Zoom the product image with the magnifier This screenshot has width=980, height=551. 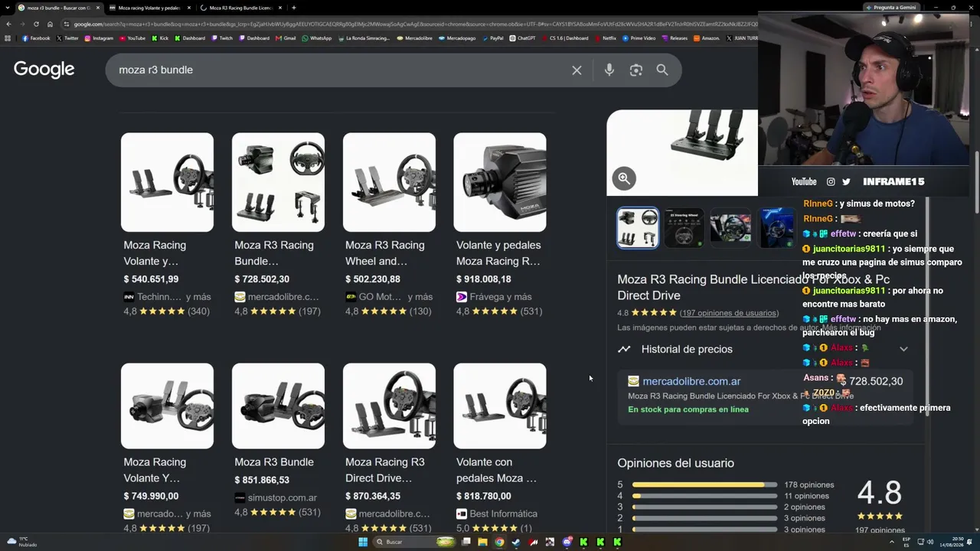624,178
